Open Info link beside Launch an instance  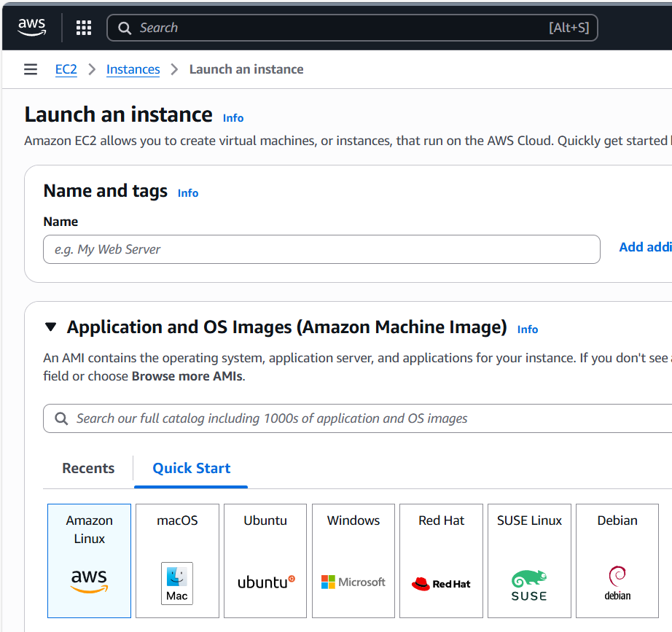[x=233, y=118]
